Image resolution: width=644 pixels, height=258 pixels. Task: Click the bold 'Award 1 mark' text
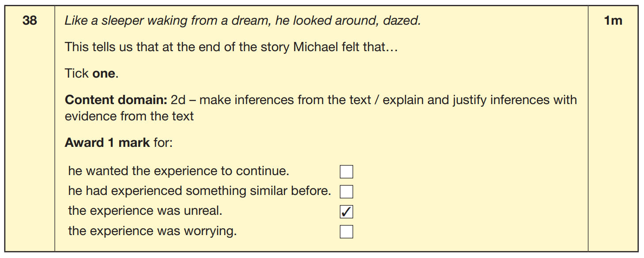(107, 143)
